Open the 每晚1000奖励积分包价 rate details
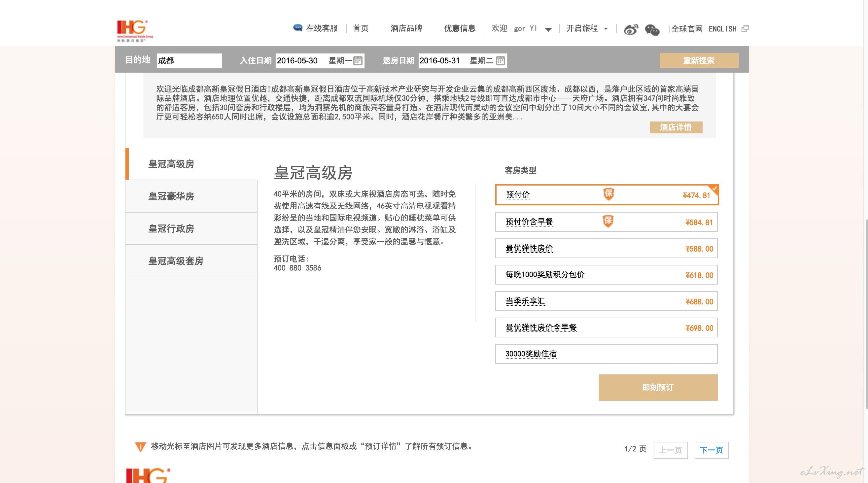This screenshot has width=868, height=483. coord(545,275)
